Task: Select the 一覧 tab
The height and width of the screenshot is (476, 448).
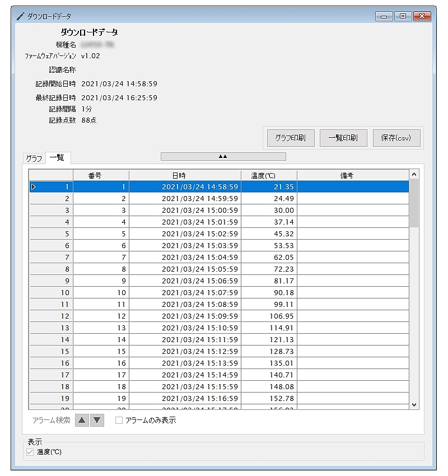Action: (57, 158)
